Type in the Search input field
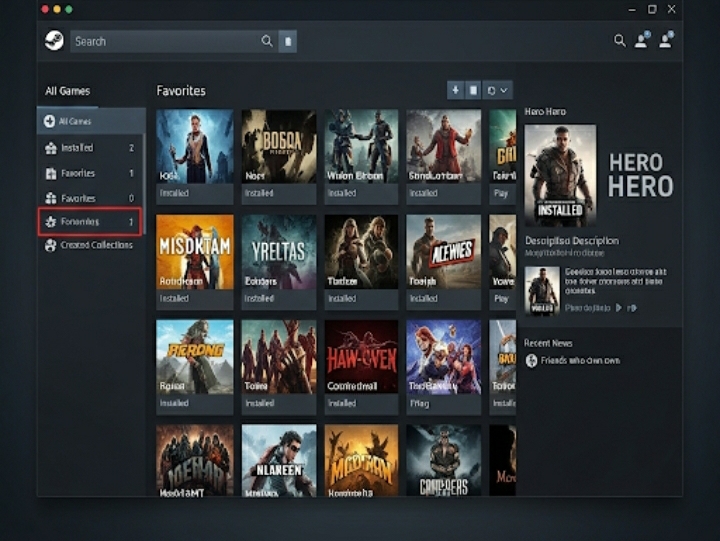Viewport: 720px width, 541px height. pyautogui.click(x=165, y=41)
